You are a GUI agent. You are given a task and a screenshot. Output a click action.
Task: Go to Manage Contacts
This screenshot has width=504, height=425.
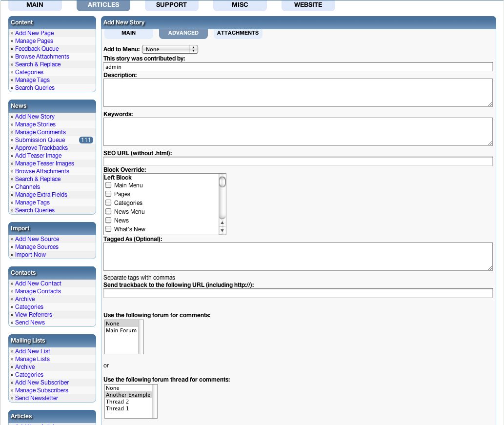coord(38,291)
